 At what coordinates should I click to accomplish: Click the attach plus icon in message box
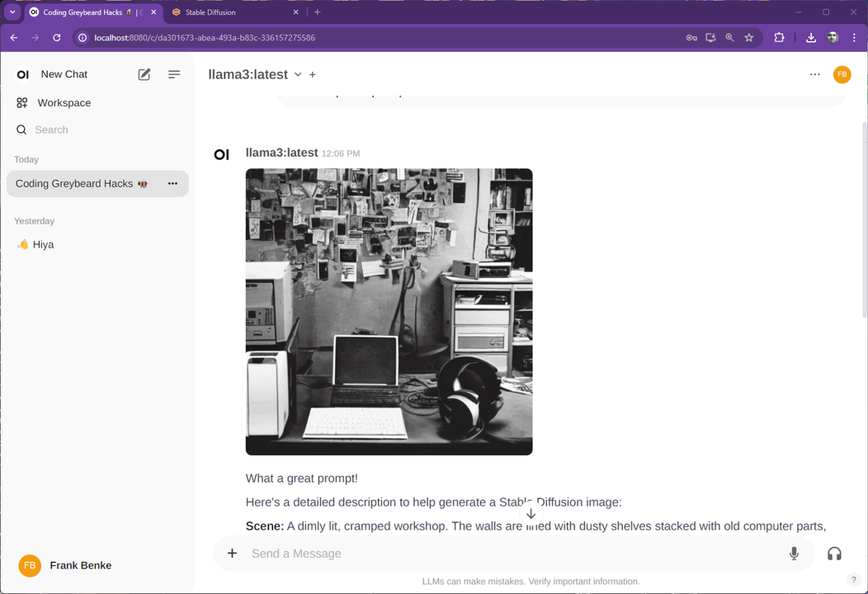232,554
